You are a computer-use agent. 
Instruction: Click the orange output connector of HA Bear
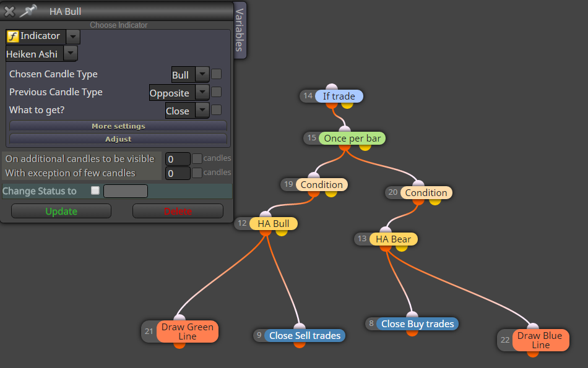(x=386, y=248)
